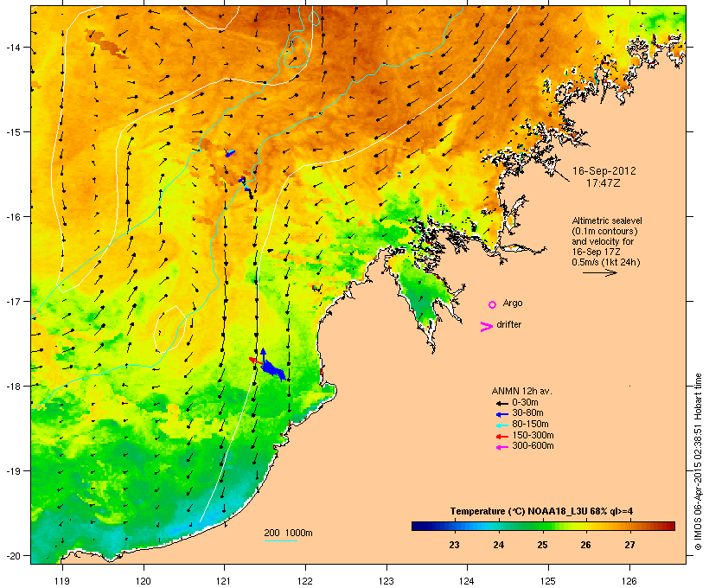Click the '150-300m' depth label
The image size is (709, 588).
point(533,435)
